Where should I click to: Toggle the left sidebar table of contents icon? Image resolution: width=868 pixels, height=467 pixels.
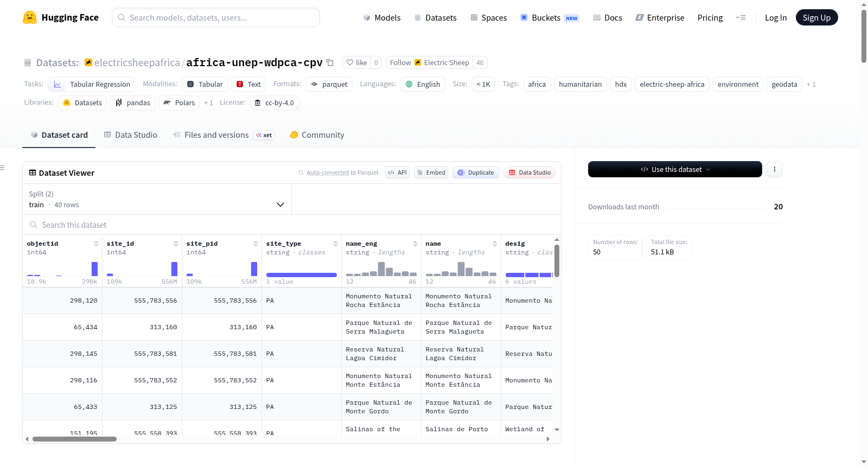(x=3, y=168)
